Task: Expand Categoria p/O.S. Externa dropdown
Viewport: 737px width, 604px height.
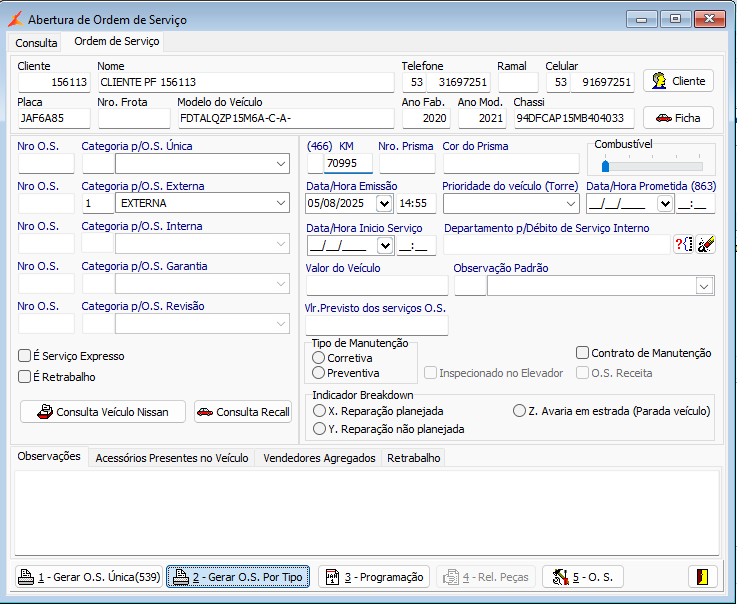Action: 279,203
